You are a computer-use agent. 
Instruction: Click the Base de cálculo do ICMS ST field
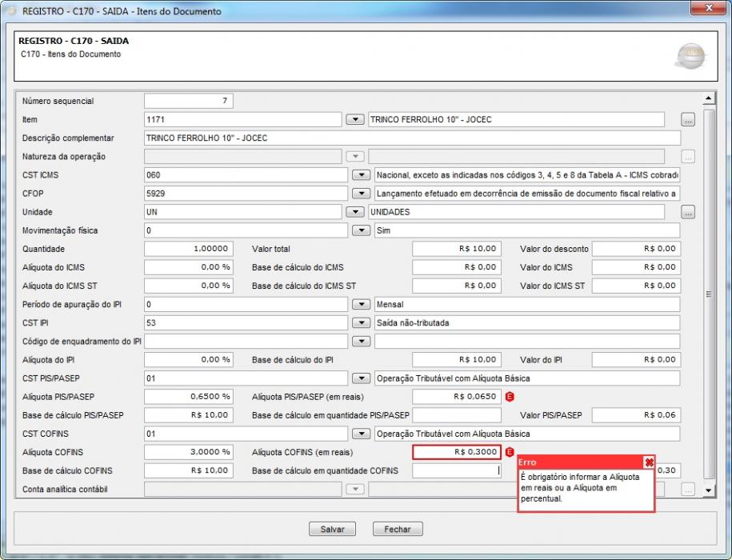[457, 286]
